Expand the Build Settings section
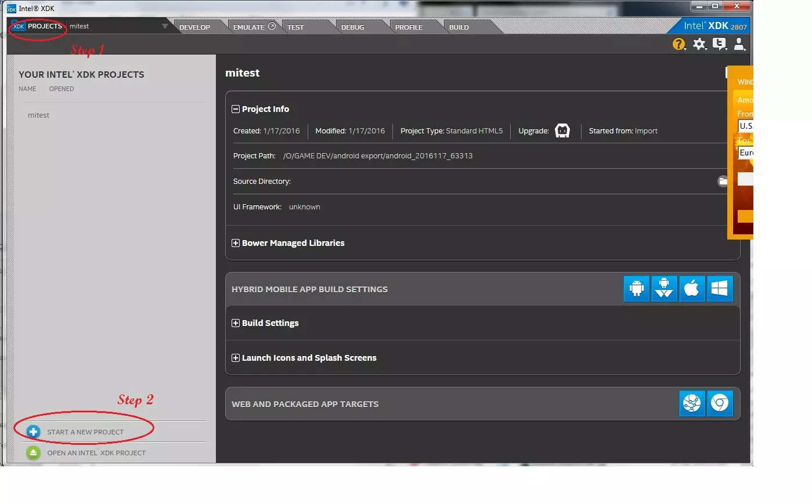The width and height of the screenshot is (812, 504). 236,323
